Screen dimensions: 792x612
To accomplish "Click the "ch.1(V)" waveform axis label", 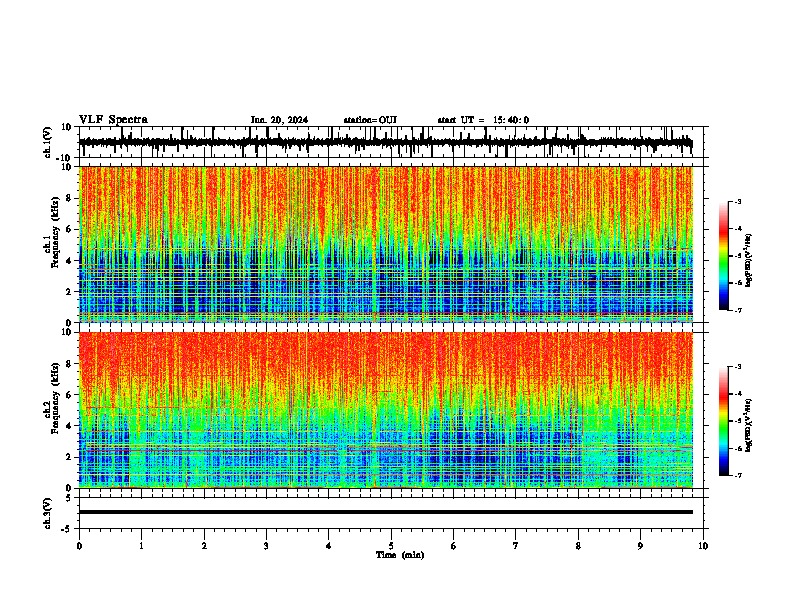I will pos(47,142).
